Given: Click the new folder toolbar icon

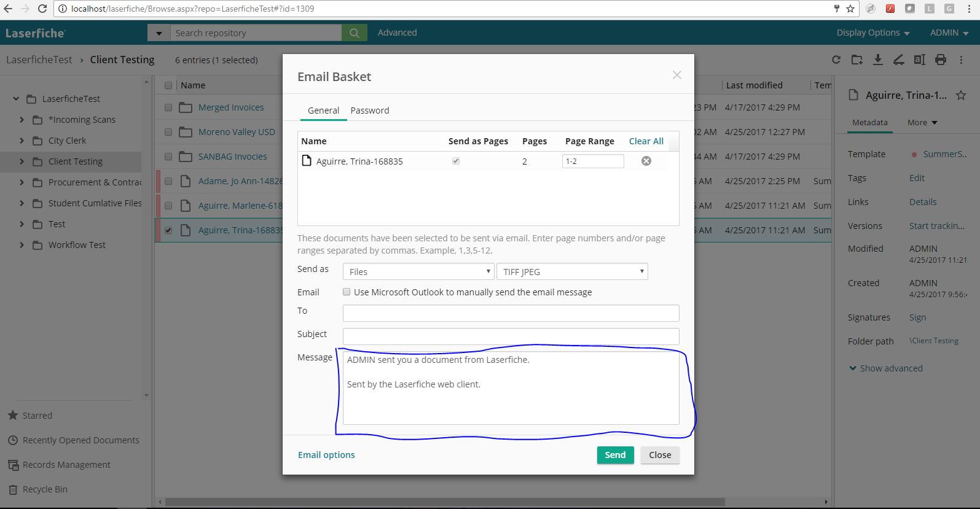Looking at the screenshot, I should point(857,60).
